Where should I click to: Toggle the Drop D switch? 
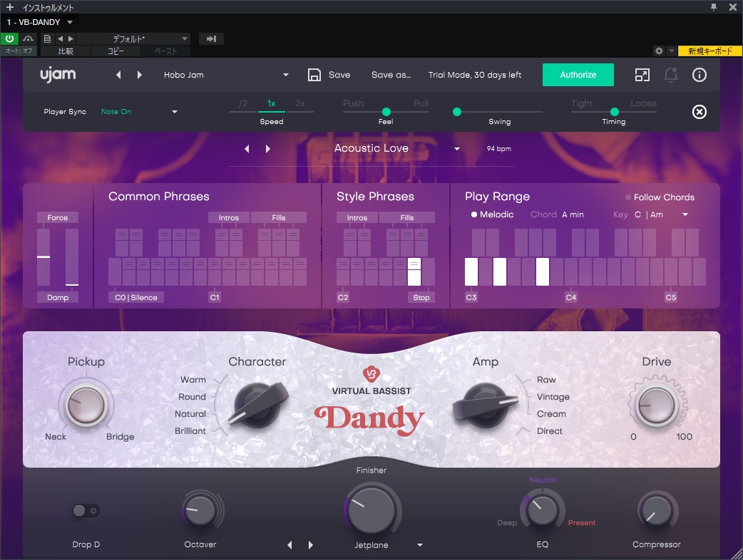[x=86, y=511]
